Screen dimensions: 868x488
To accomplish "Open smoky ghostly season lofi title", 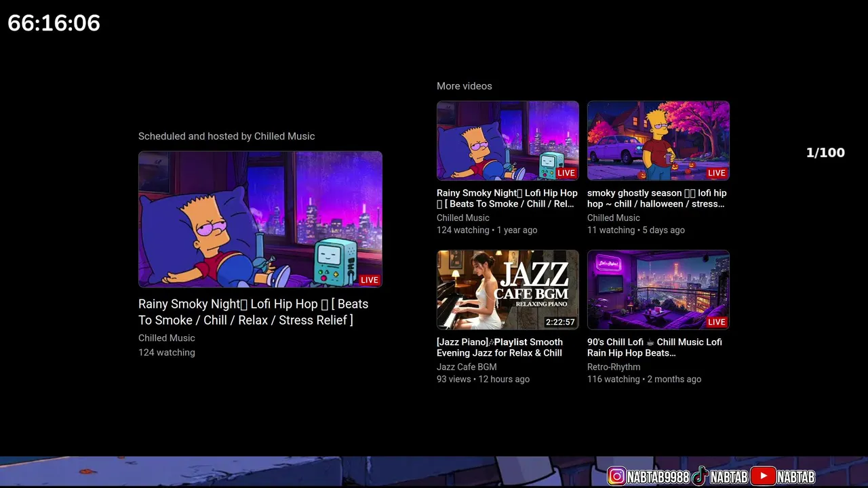I will tap(656, 199).
